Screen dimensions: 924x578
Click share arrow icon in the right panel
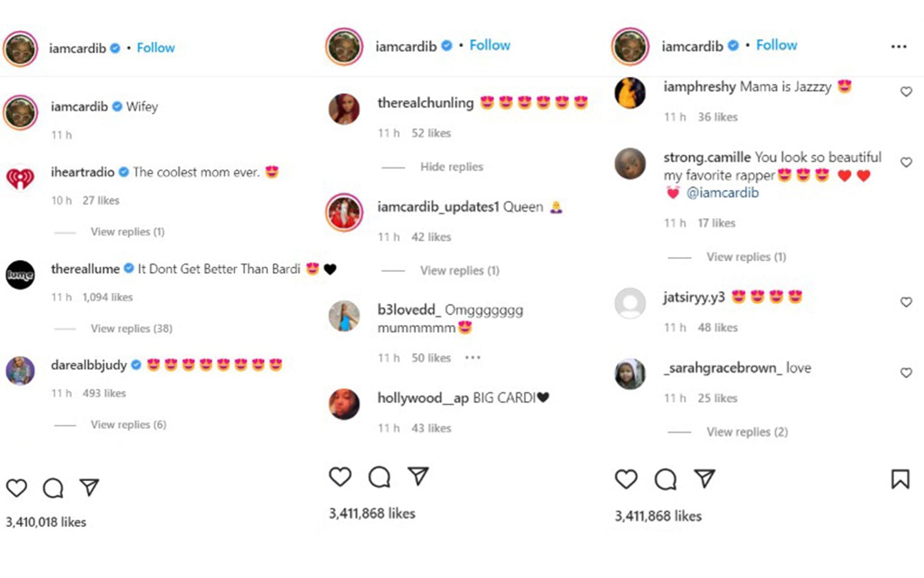(x=705, y=478)
